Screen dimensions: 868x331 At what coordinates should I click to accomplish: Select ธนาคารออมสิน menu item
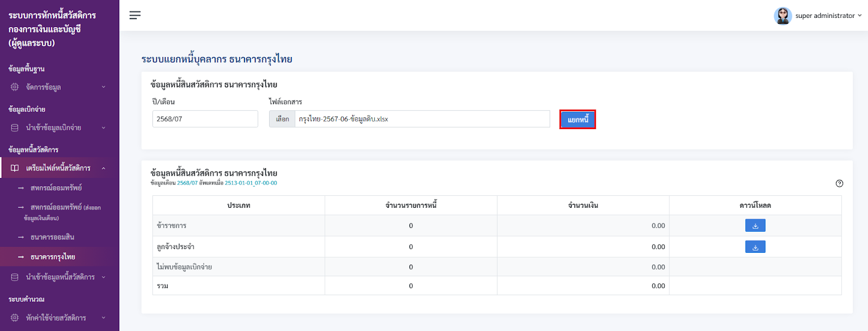click(53, 237)
